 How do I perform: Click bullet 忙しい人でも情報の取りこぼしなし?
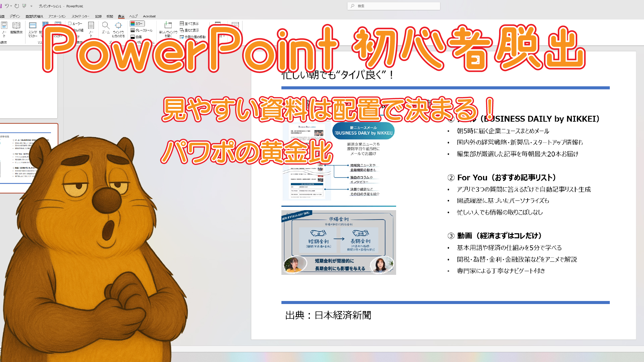click(500, 212)
